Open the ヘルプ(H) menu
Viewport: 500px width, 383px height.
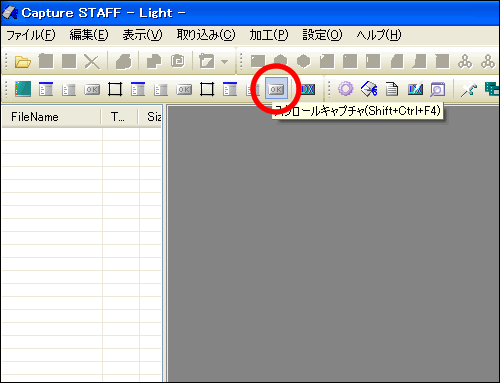[379, 35]
